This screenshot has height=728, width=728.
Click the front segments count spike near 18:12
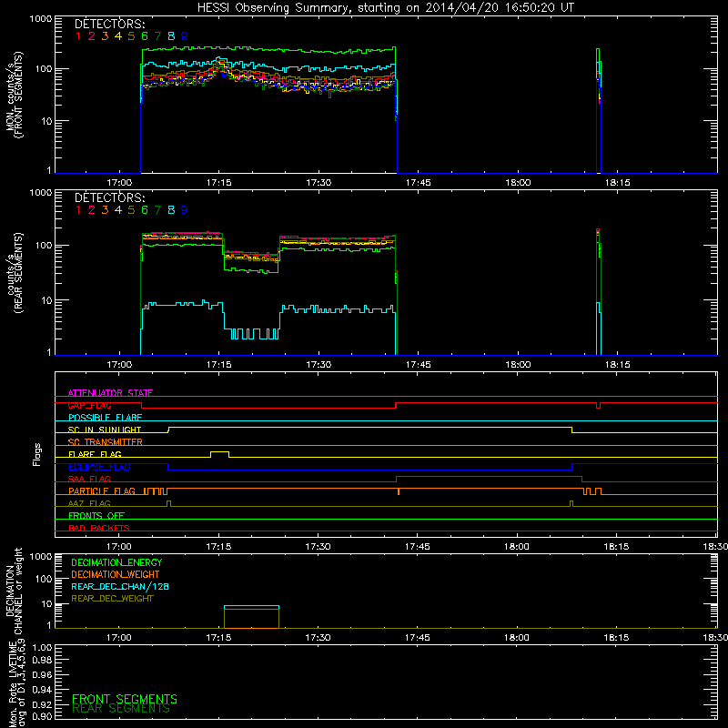(599, 110)
